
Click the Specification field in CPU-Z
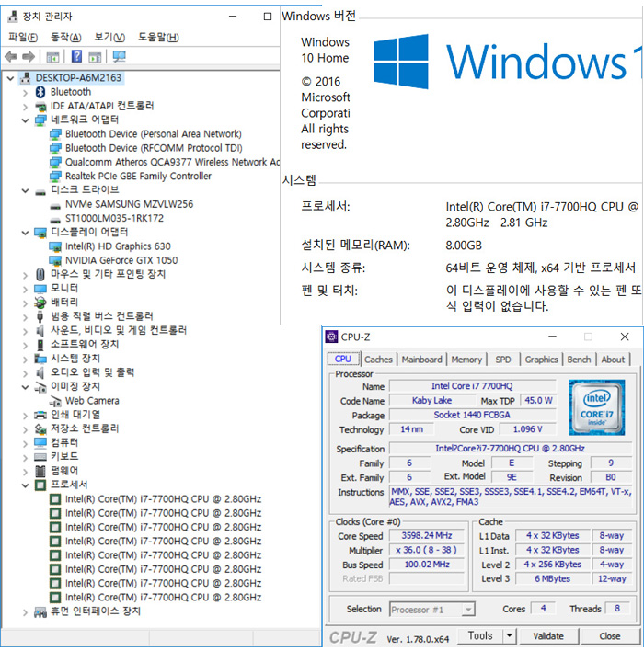tap(510, 449)
